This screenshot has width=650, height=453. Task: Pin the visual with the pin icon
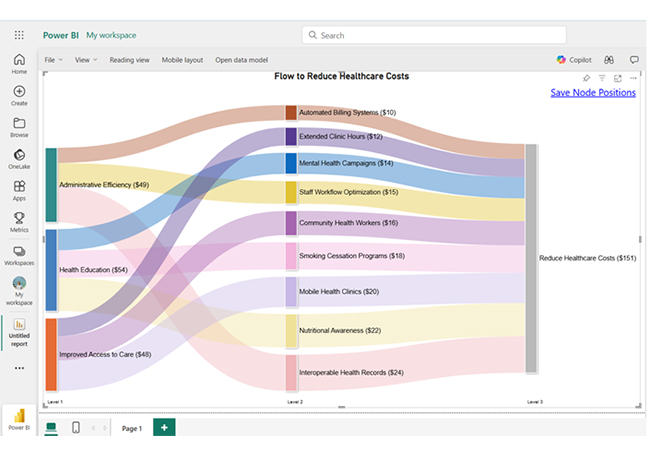coord(587,78)
